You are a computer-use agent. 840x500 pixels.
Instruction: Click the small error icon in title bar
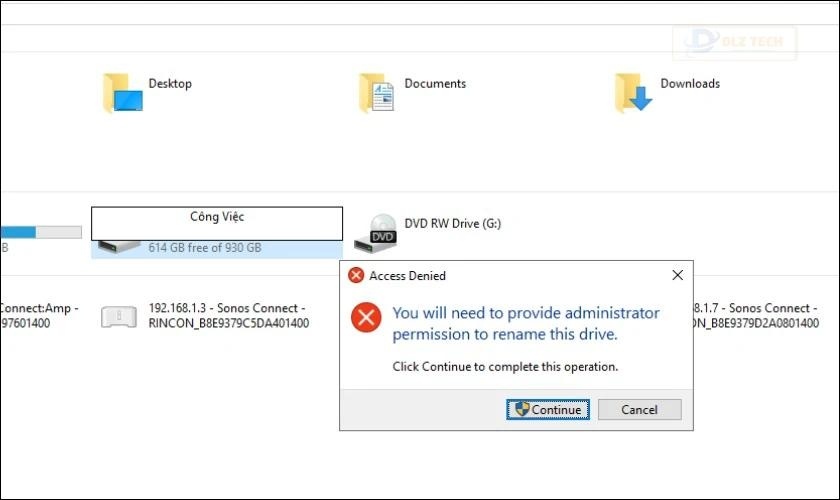click(356, 276)
